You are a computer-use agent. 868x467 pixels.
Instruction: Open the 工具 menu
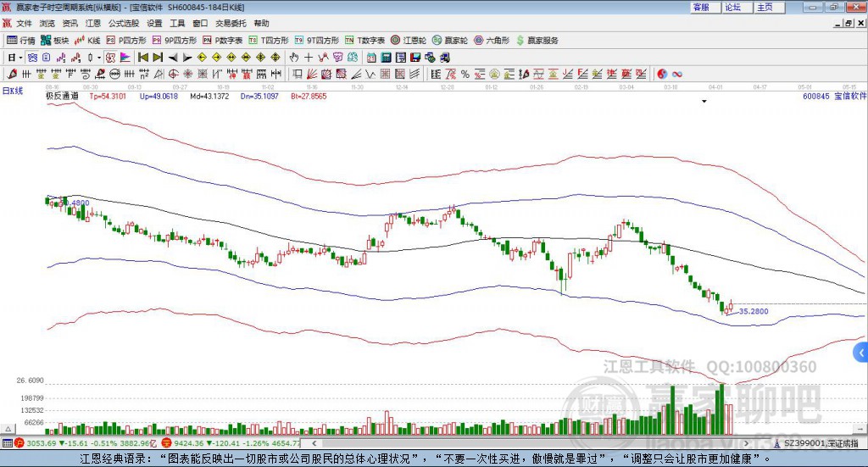coord(177,23)
